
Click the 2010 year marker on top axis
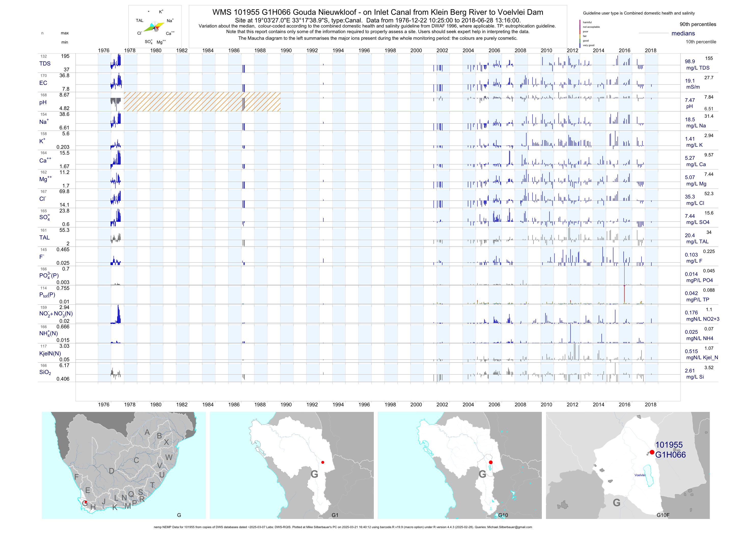point(546,50)
